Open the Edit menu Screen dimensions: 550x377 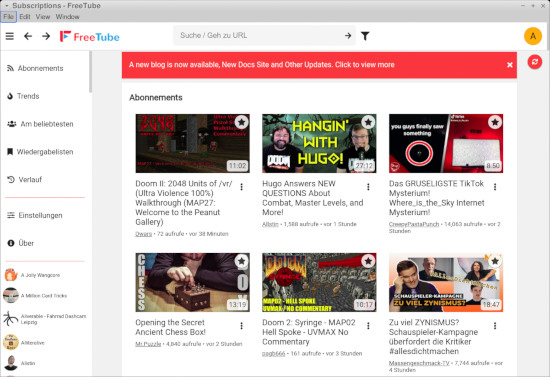pyautogui.click(x=25, y=17)
